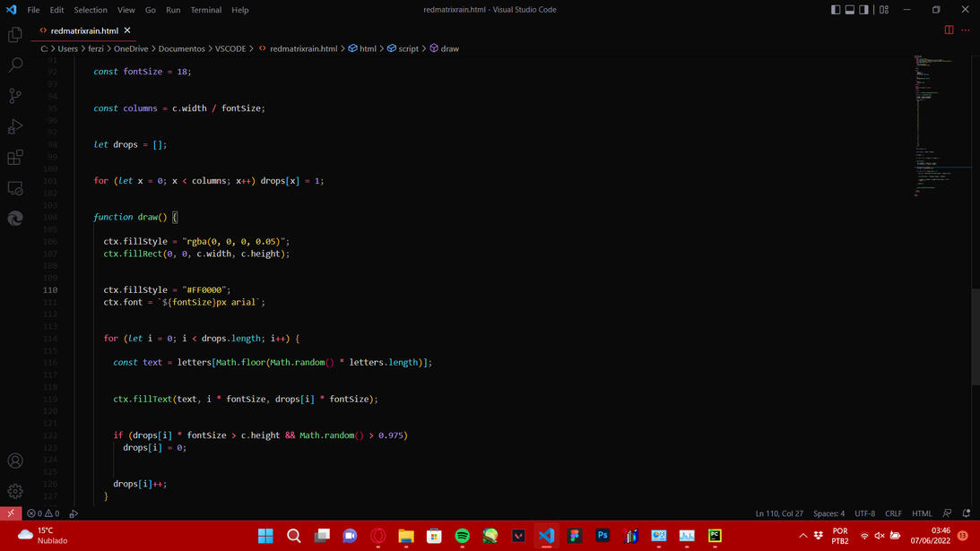Open the Explorer view in activity bar
This screenshot has height=551, width=980.
click(x=15, y=35)
